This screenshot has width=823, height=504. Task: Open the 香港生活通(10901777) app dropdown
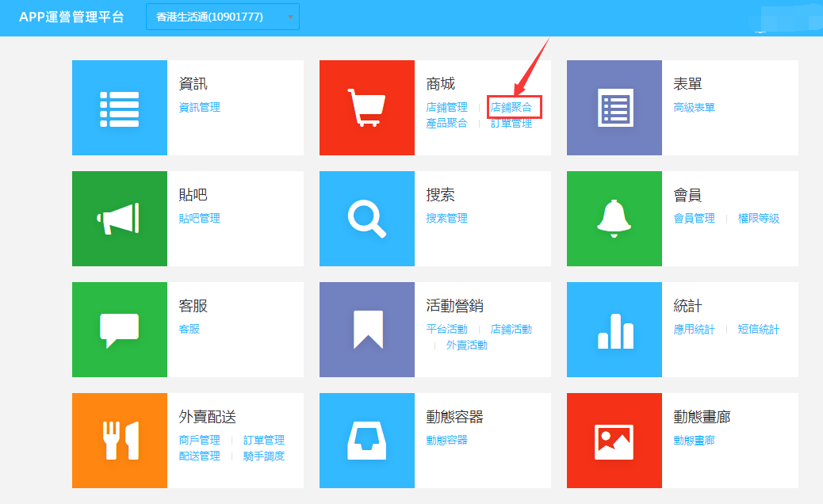point(223,17)
